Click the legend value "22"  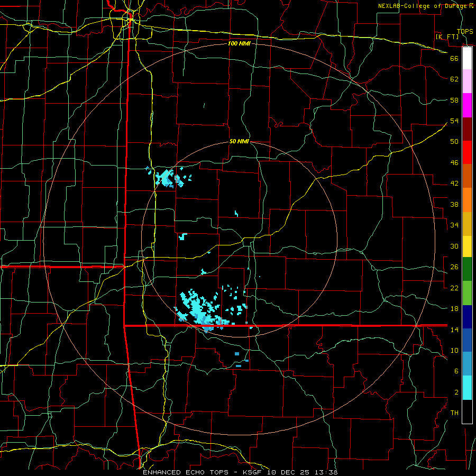pos(454,288)
